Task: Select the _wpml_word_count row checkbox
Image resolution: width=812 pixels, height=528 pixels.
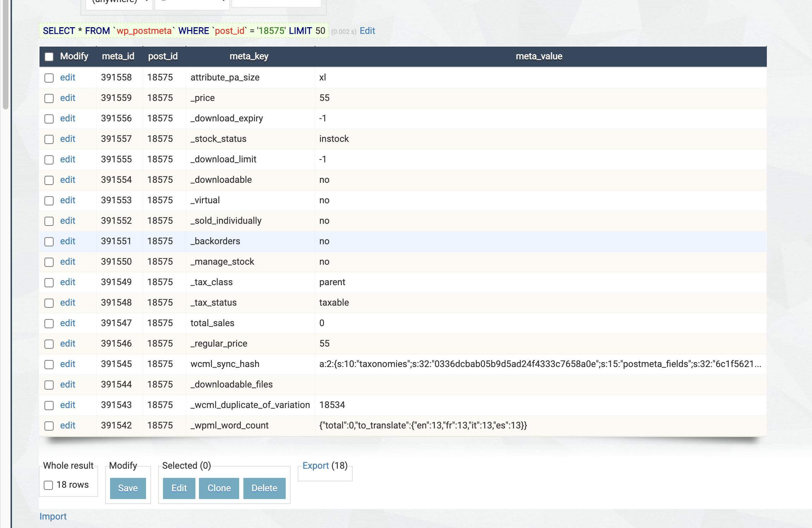Action: click(x=49, y=426)
